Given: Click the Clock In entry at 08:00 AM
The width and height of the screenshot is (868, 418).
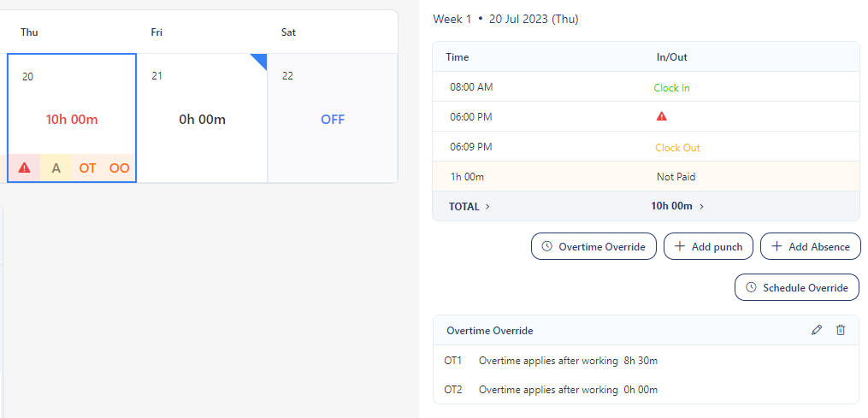Looking at the screenshot, I should (x=671, y=87).
